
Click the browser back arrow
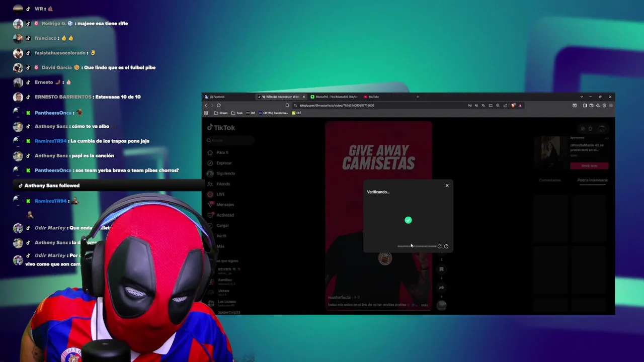coord(206,106)
